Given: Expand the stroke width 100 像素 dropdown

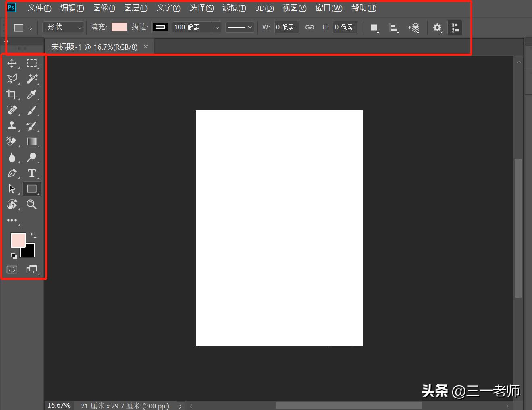Looking at the screenshot, I should pos(217,27).
